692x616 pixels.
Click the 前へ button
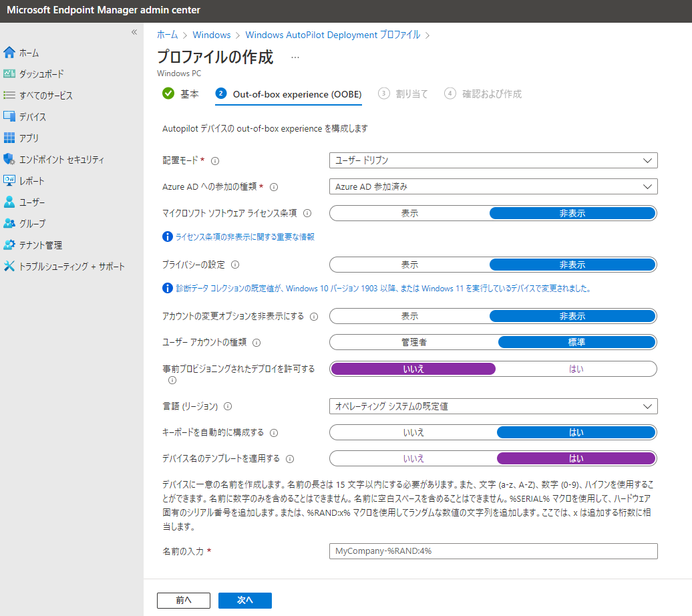click(x=184, y=600)
